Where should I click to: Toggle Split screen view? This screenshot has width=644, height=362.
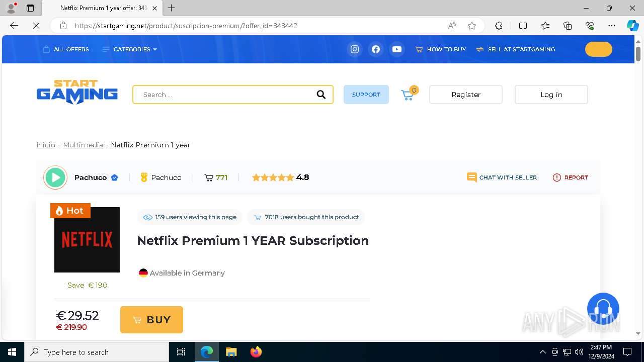[523, 26]
